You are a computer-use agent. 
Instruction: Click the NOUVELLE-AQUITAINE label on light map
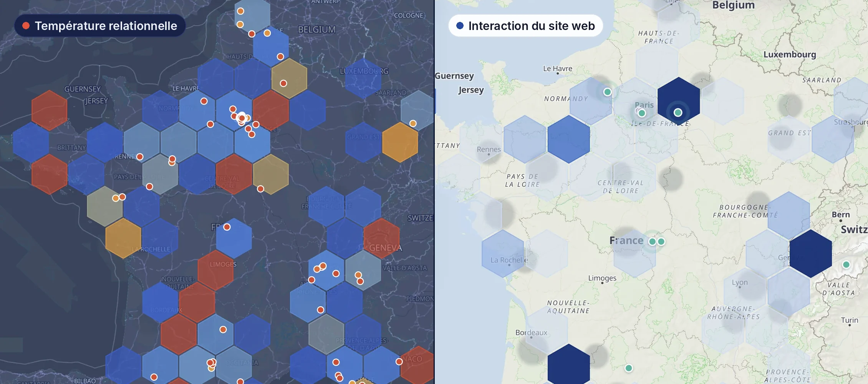568,307
